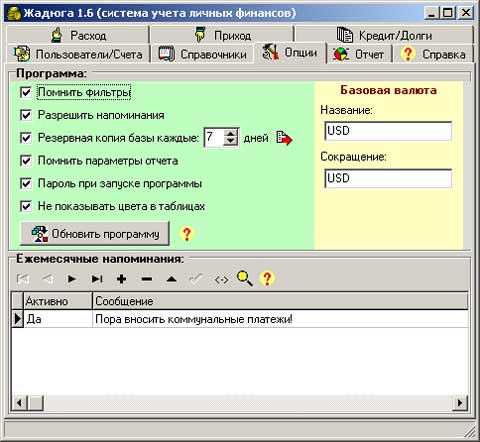Open the Справочники tab
The image size is (480, 442).
(x=203, y=54)
